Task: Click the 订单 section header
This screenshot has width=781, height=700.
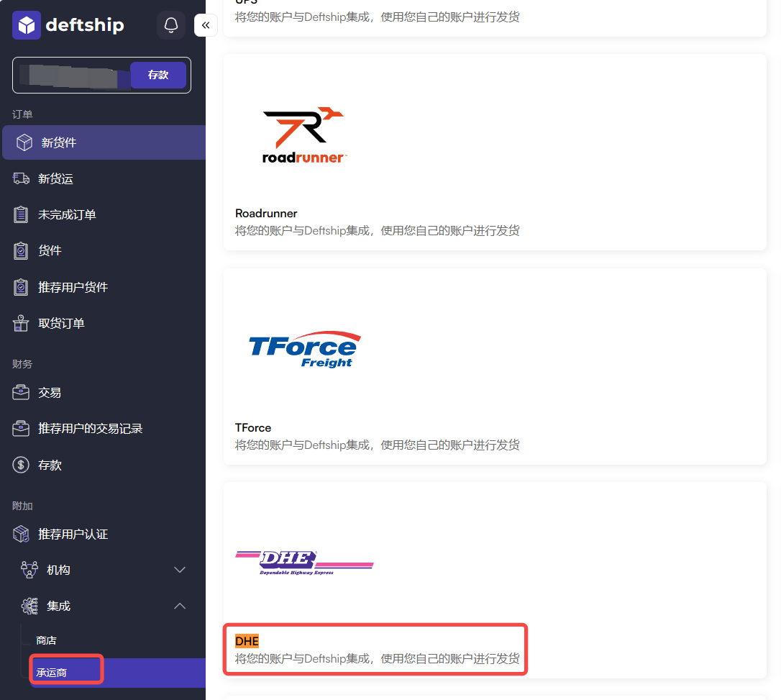Action: point(22,114)
